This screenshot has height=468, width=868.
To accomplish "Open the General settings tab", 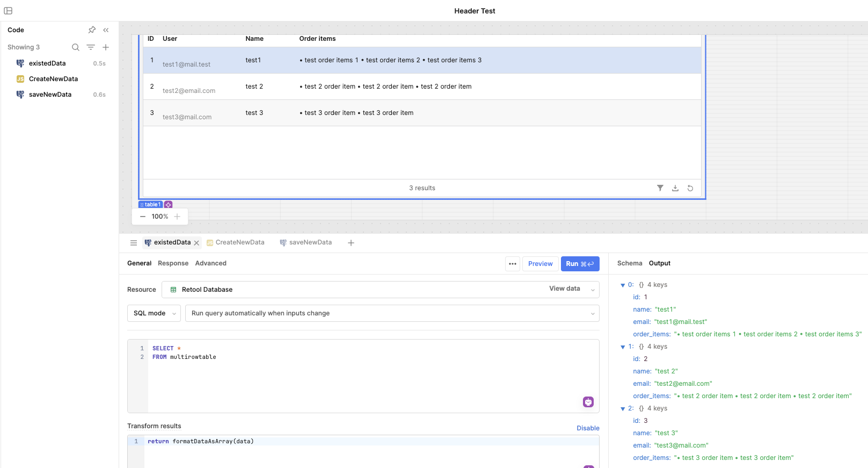I will point(139,263).
